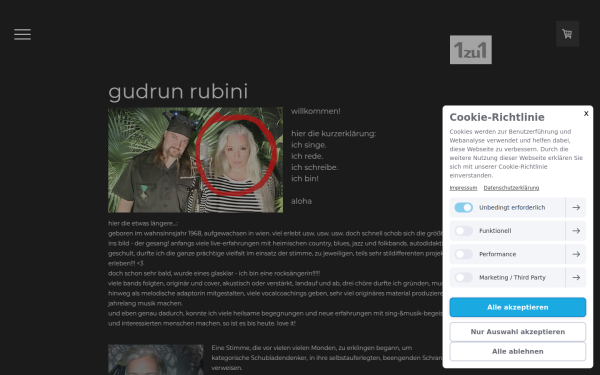Viewport: 600px width, 375px height.
Task: Expand Marketing / Third Party details arrow
Action: pos(576,277)
